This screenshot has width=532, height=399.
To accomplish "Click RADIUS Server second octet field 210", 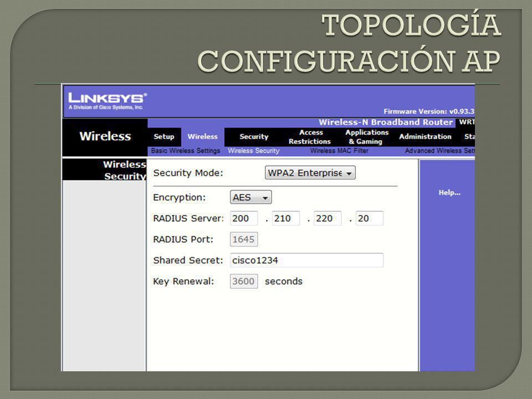I will coord(286,218).
